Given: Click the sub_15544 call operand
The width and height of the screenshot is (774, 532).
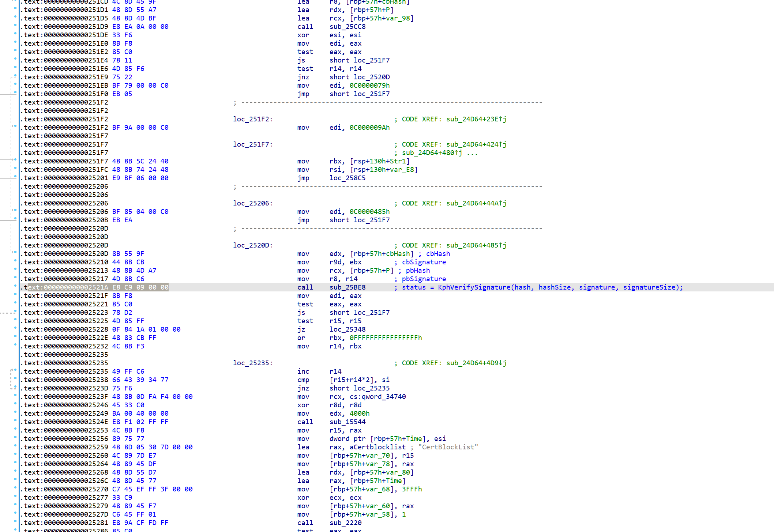Looking at the screenshot, I should (347, 422).
